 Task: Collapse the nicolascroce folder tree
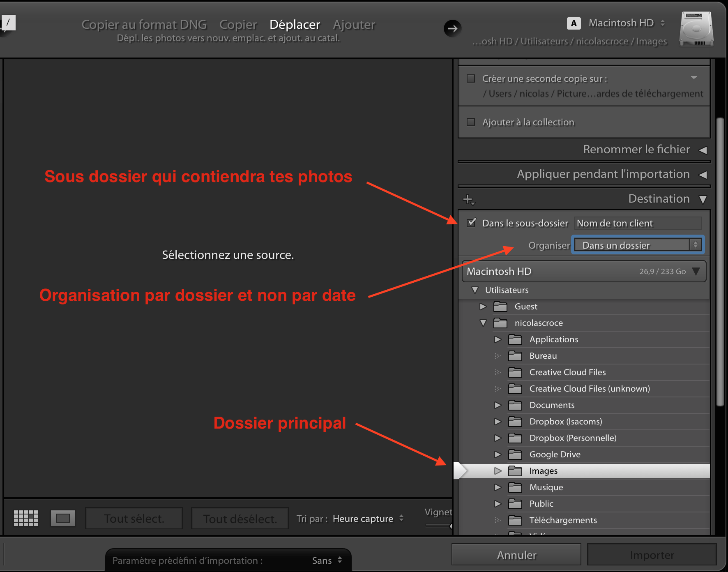483,323
